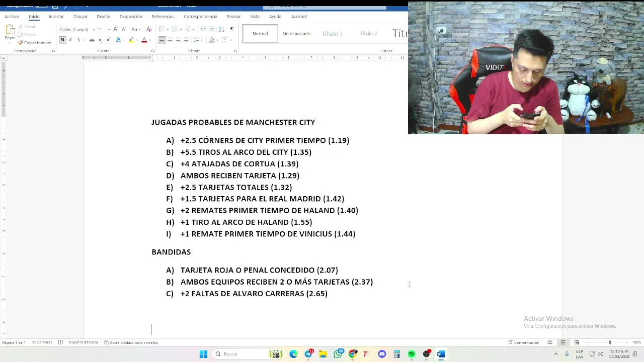
Task: Apply the Título 1 style
Action: [333, 34]
